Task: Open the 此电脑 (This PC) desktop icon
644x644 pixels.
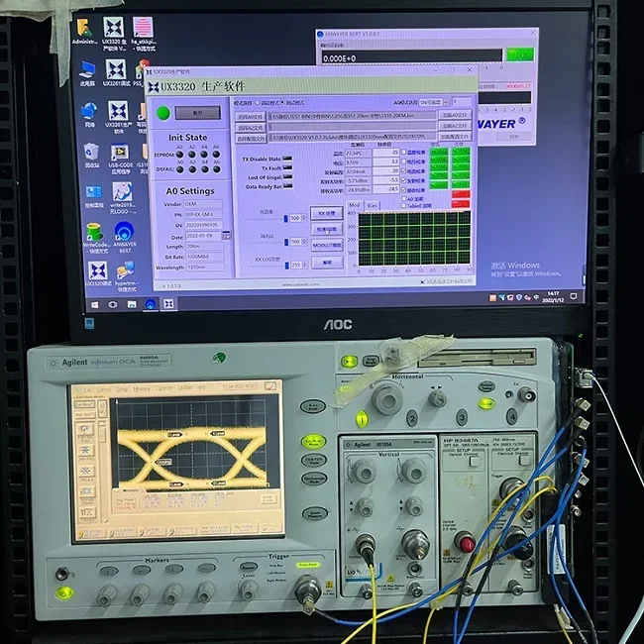Action: tap(87, 73)
